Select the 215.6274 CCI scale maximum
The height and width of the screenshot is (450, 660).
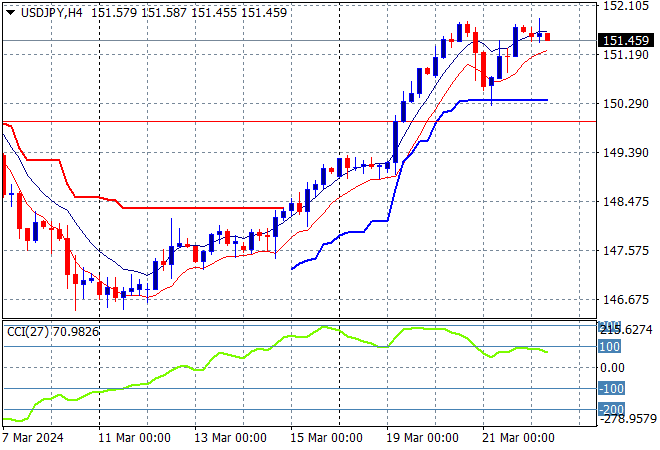pos(625,329)
